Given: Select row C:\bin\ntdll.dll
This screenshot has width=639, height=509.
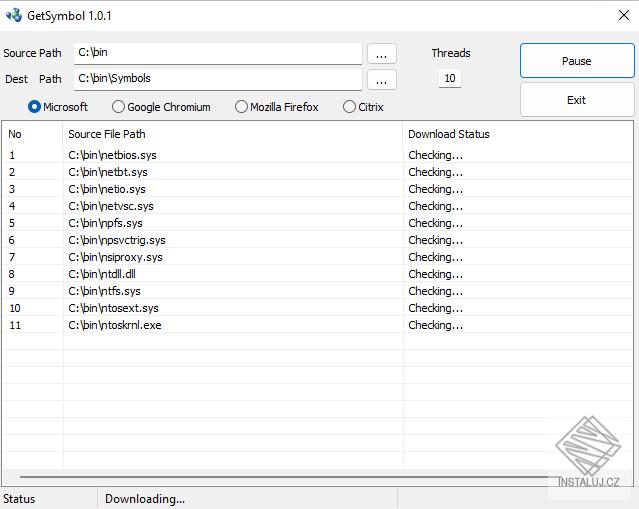Looking at the screenshot, I should point(318,274).
